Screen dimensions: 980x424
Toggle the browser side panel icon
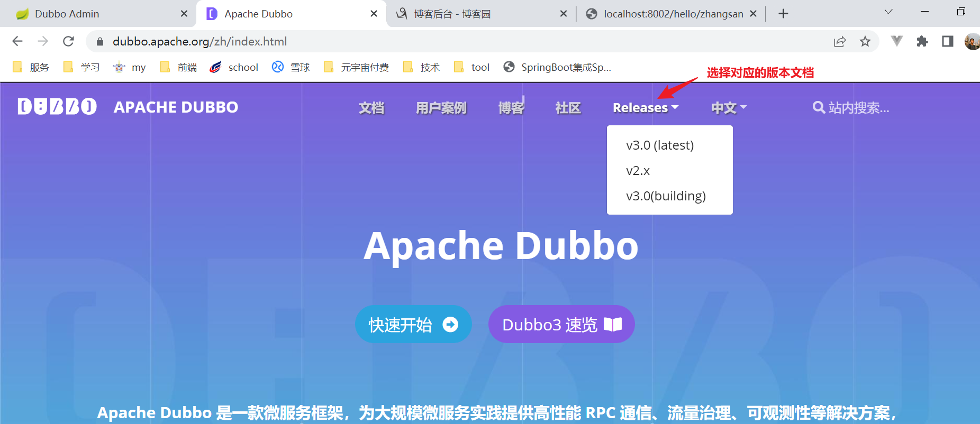[x=948, y=41]
